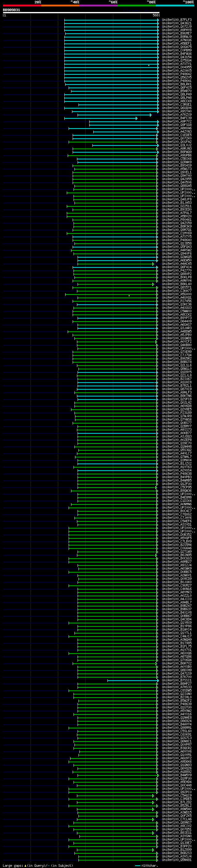
Task: Open hit UniRef100_P48642
Action: click(x=176, y=74)
